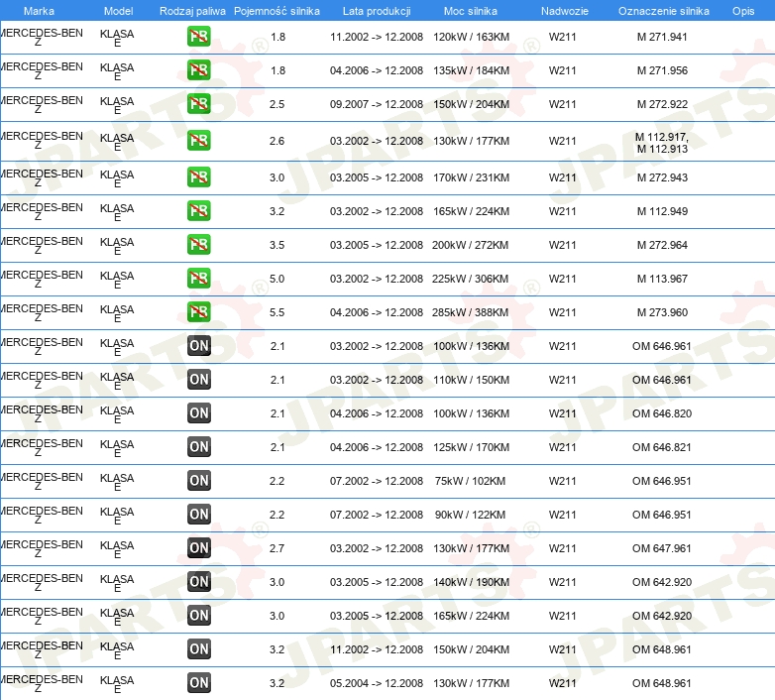Click the ON icon for the 75kW / 102KM engine
This screenshot has width=775, height=700.
[199, 481]
